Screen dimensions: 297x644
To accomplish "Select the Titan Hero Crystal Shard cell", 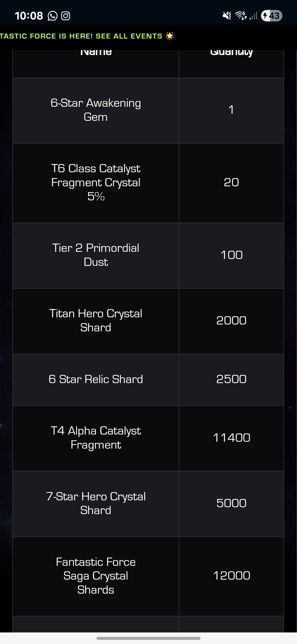I will tap(96, 321).
